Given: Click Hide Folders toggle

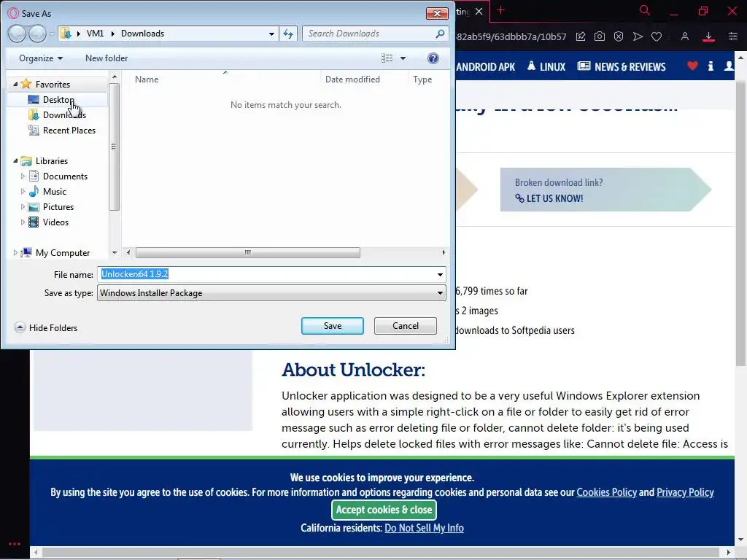Looking at the screenshot, I should point(46,327).
